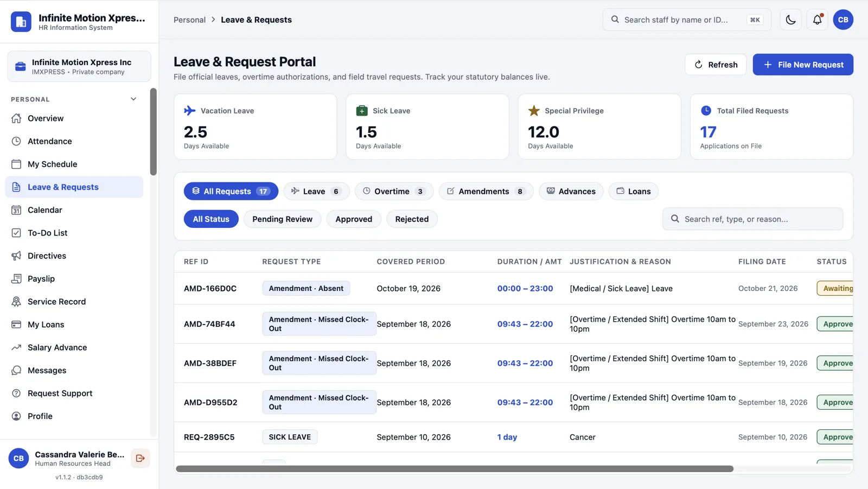Go to Salary Advance page

74,347
